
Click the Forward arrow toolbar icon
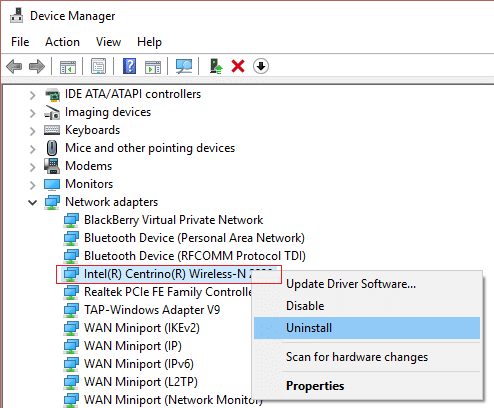tap(37, 66)
